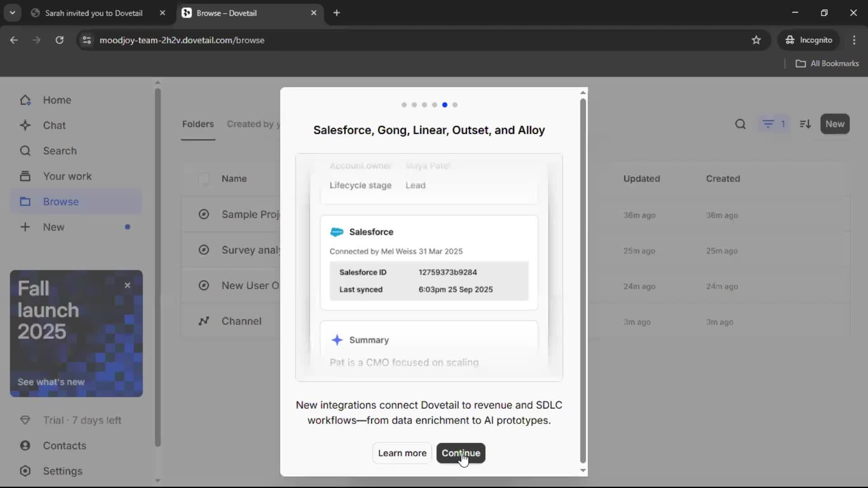Select the last carousel page dot
This screenshot has height=488, width=868.
click(x=455, y=105)
